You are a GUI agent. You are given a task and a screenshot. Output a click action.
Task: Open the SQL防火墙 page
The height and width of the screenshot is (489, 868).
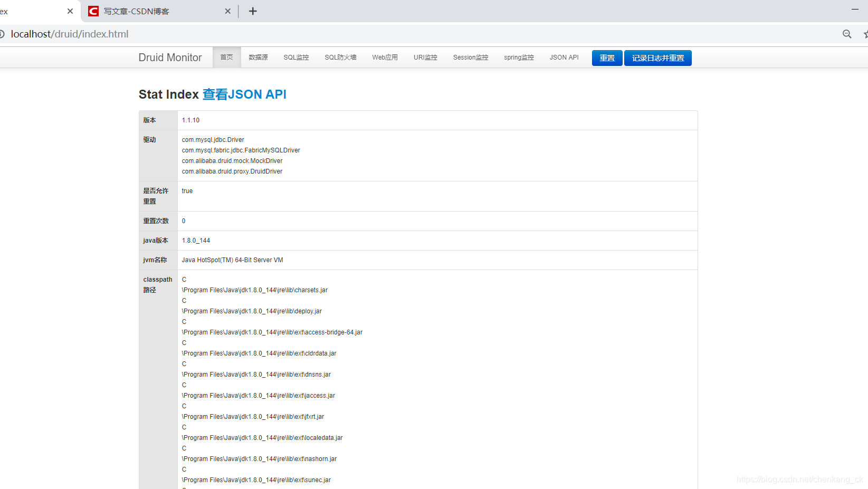pyautogui.click(x=340, y=57)
